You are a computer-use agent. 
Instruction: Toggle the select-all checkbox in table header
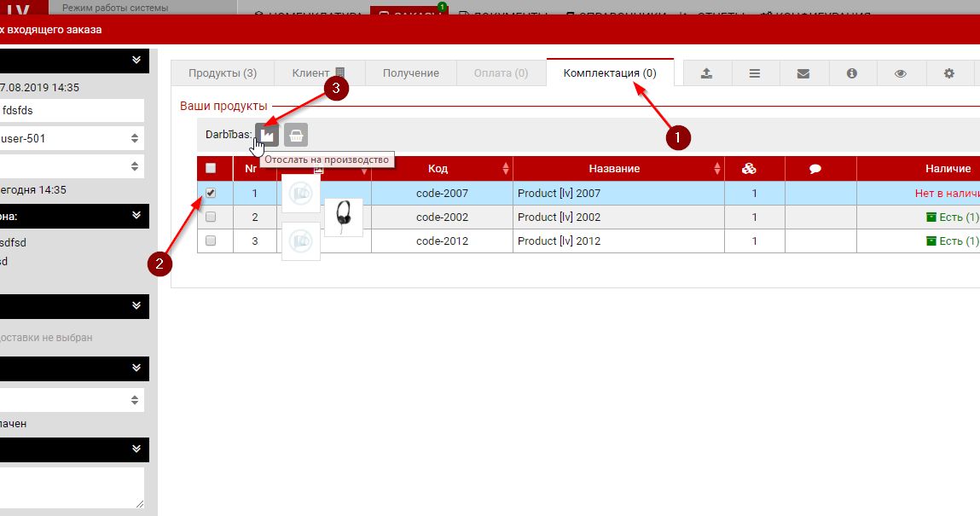coord(211,169)
